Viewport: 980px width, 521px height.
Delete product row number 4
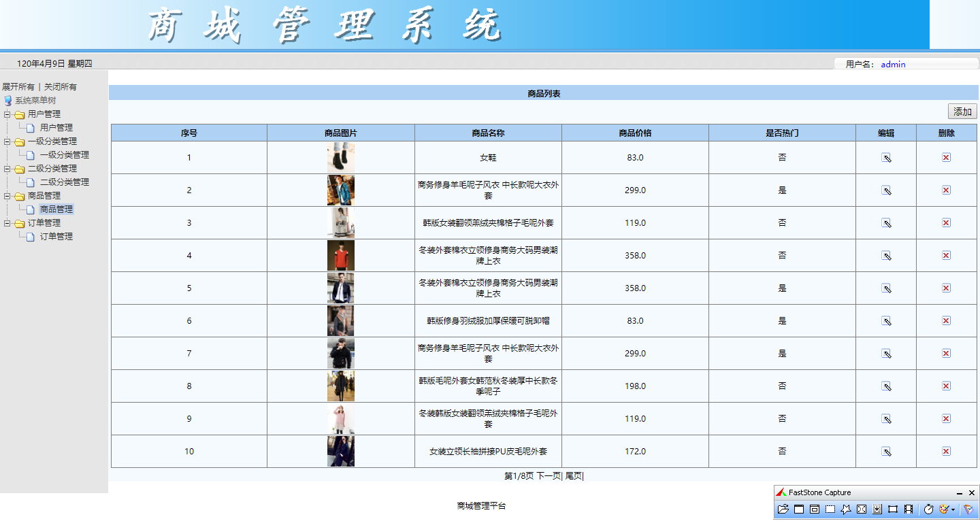946,256
